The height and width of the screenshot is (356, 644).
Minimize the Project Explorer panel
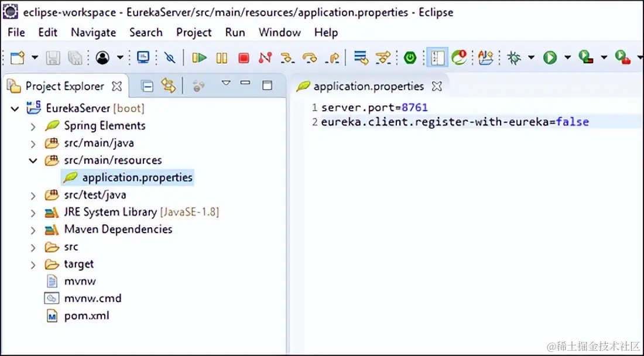pyautogui.click(x=246, y=83)
